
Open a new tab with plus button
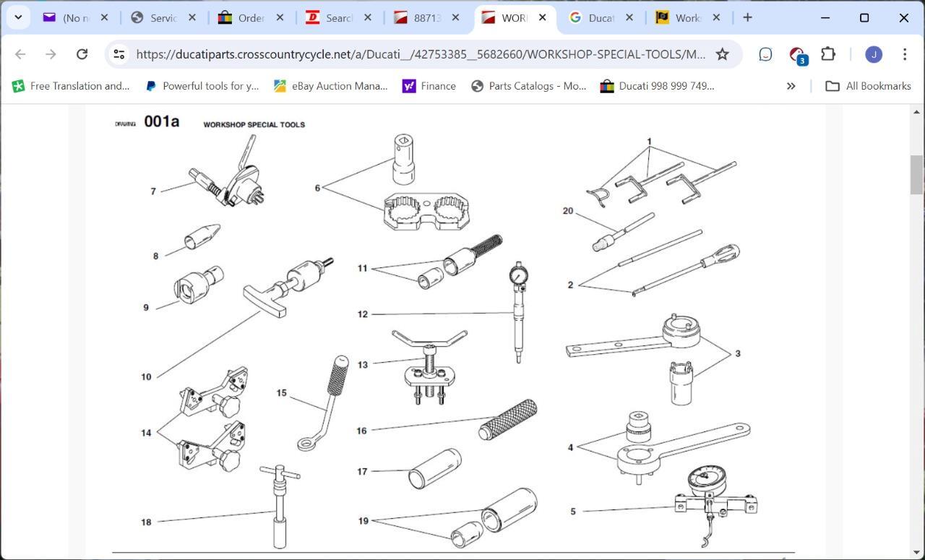[x=747, y=17]
